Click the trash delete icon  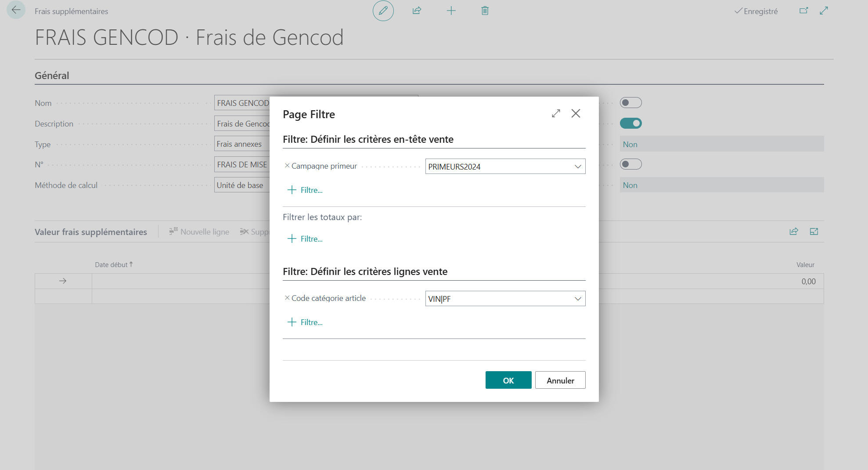coord(485,11)
